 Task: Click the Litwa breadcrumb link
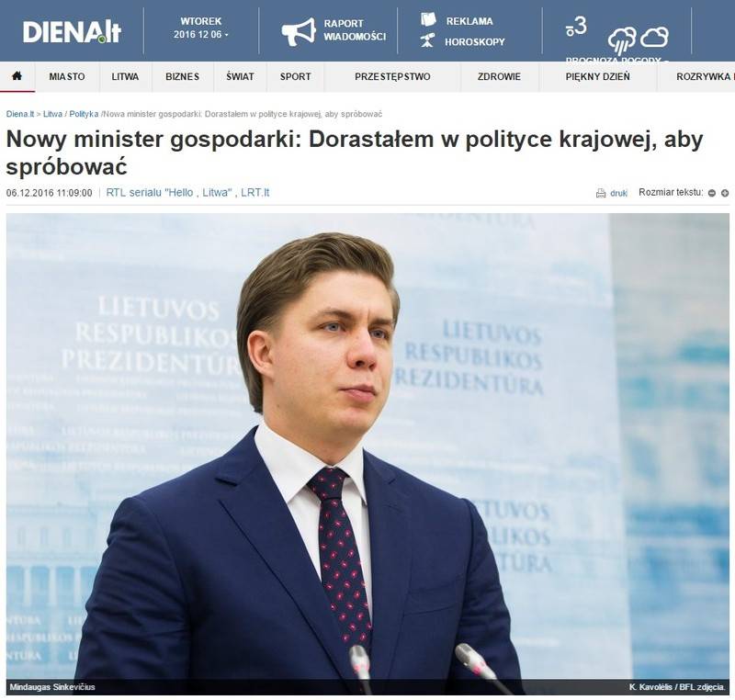point(52,114)
